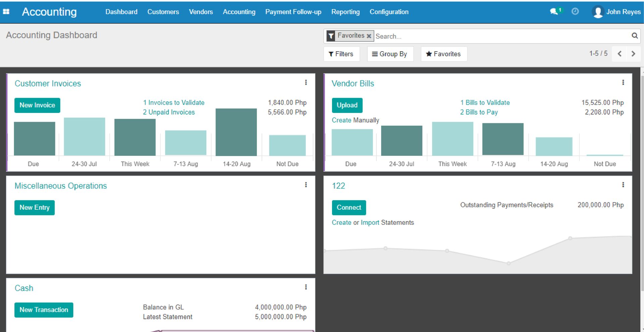Remove the Favorites filter tag
Image resolution: width=644 pixels, height=332 pixels.
pos(369,36)
